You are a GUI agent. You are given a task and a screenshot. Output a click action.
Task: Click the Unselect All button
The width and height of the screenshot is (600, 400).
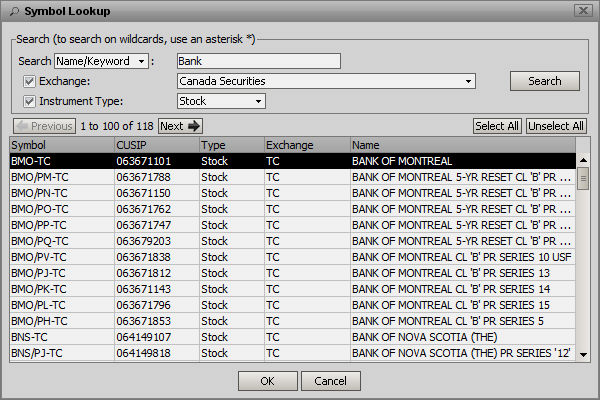point(556,126)
